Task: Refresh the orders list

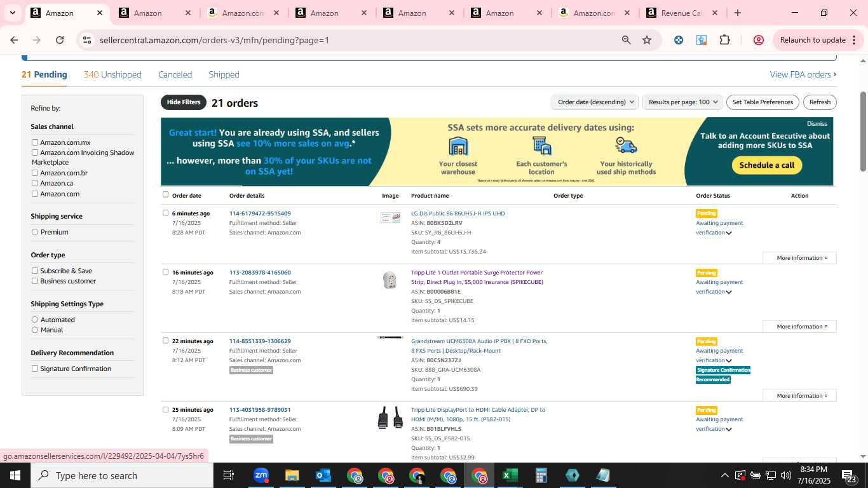Action: point(820,102)
